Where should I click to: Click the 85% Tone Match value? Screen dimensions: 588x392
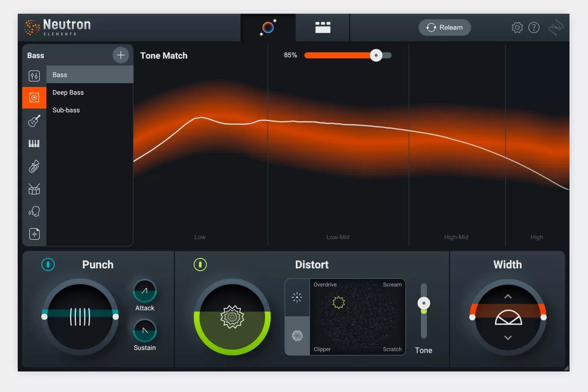(x=290, y=55)
